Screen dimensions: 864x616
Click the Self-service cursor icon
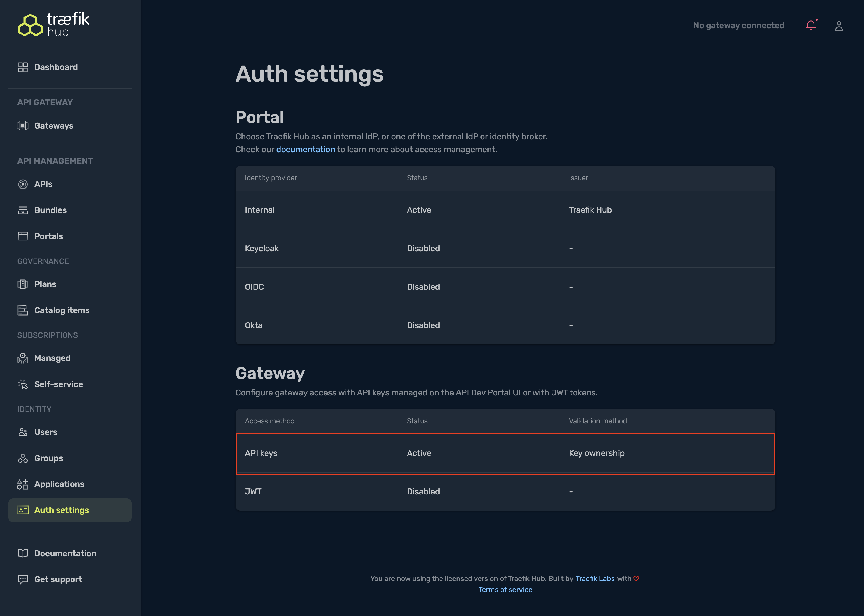(23, 384)
